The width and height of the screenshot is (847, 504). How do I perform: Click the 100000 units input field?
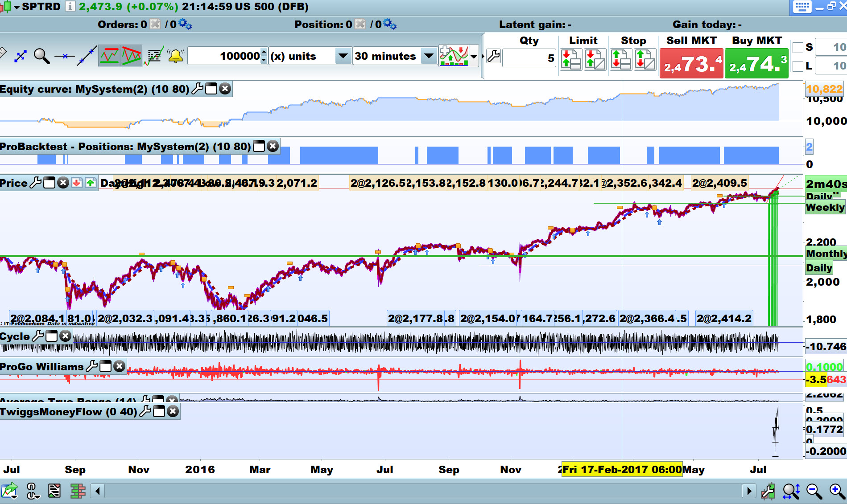tap(224, 56)
